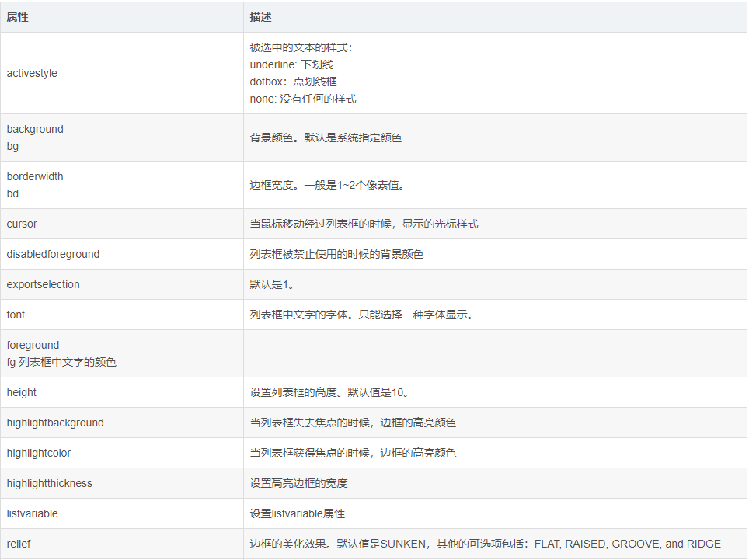Select the foreground property name
This screenshot has height=560, width=749.
point(33,345)
